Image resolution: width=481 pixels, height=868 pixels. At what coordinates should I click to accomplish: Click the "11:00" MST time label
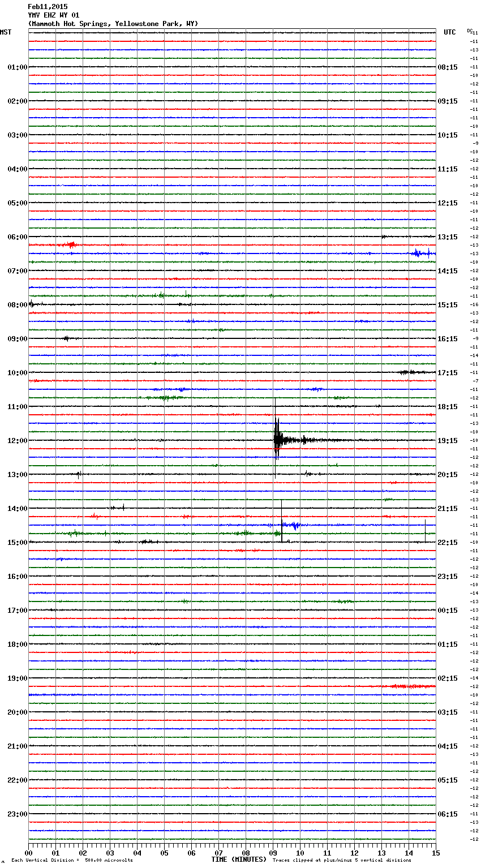[x=18, y=407]
